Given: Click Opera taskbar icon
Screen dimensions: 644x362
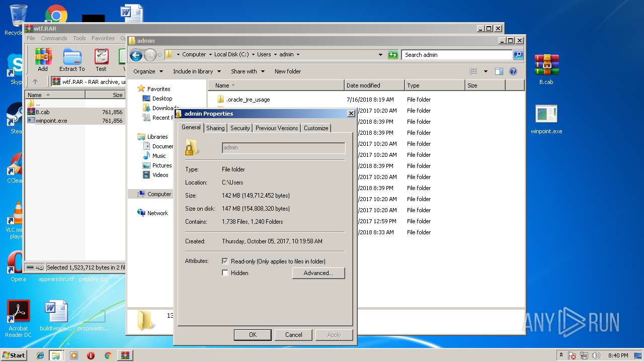Looking at the screenshot, I should (x=91, y=355).
